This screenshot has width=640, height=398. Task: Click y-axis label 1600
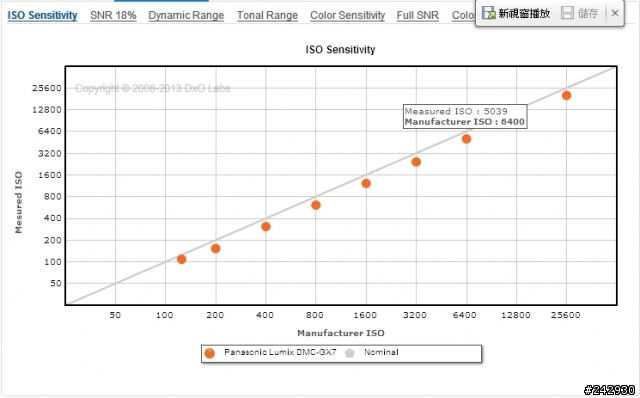click(49, 175)
